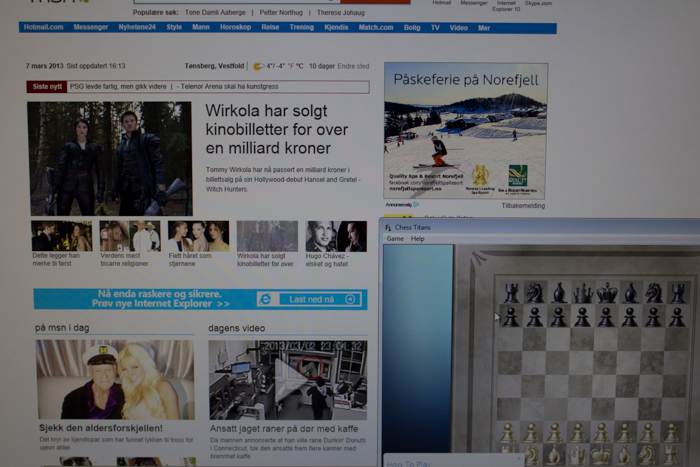Open popular search Petter Northug

pos(281,13)
